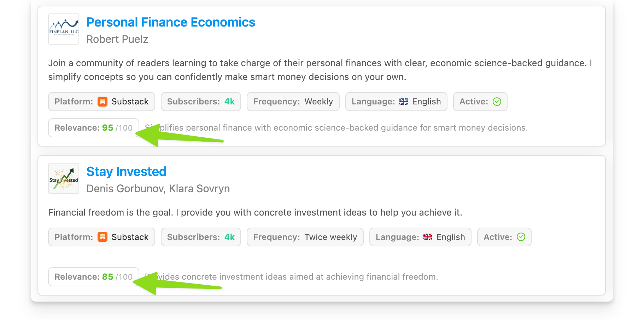Click the Frequency: Twice weekly badge
Screen dimensions: 644x320
tap(305, 237)
